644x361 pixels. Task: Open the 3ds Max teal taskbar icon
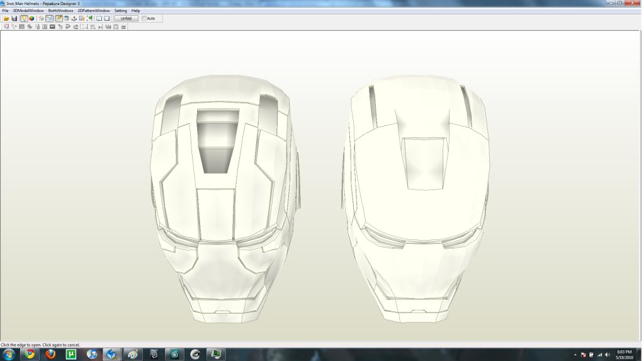coord(174,354)
